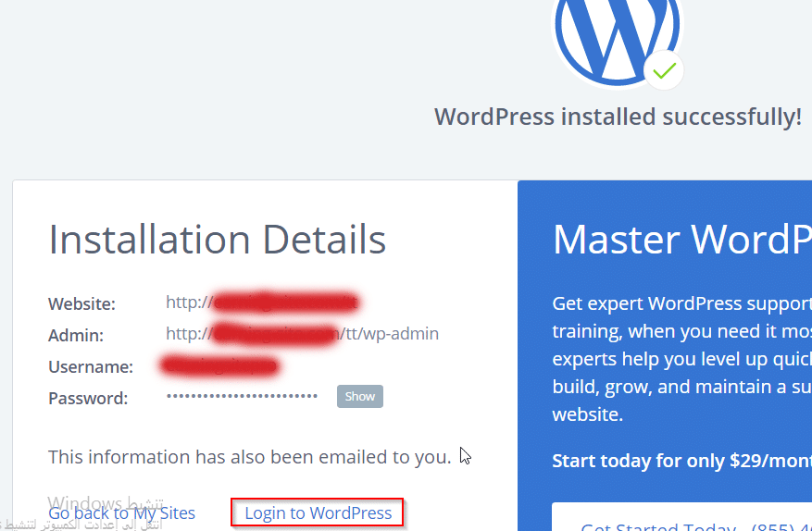Click the 'Admin:' label
The height and width of the screenshot is (531, 812).
[x=76, y=336]
